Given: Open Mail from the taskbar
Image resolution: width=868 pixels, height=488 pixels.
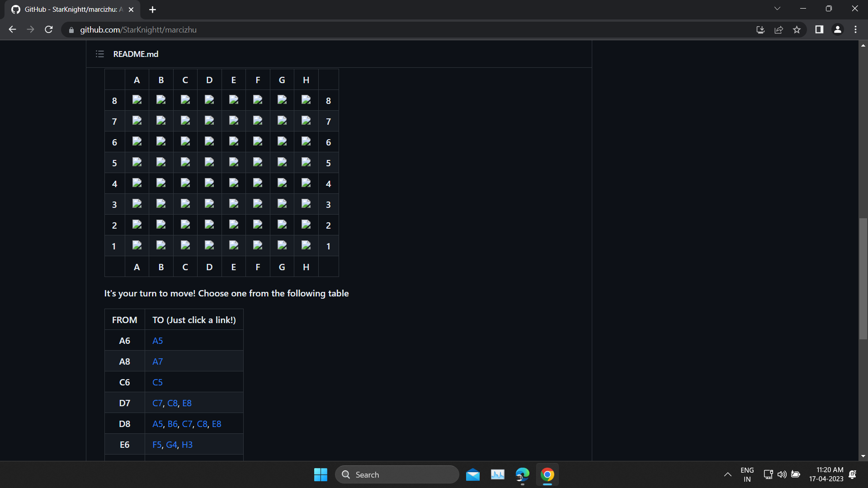Looking at the screenshot, I should pyautogui.click(x=472, y=474).
